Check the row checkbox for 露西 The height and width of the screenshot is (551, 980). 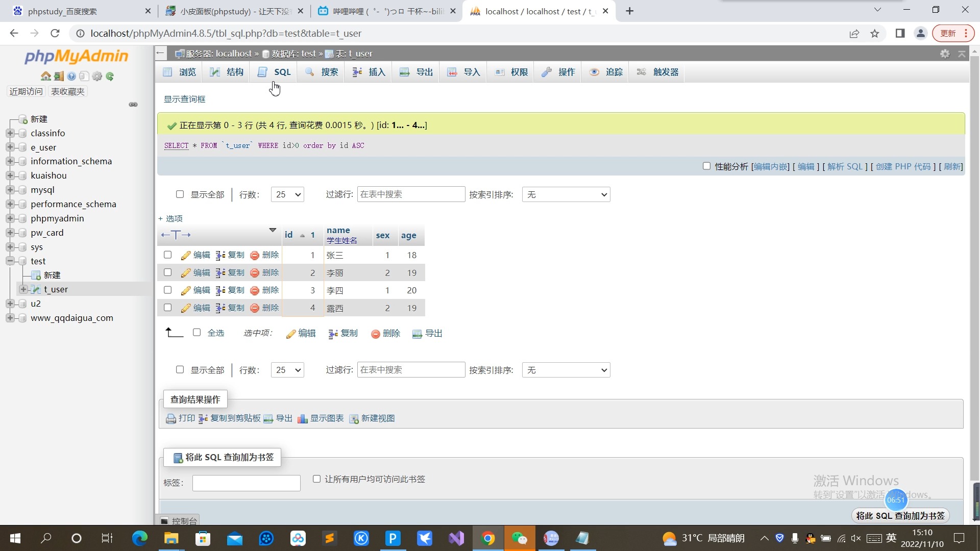[x=167, y=308]
